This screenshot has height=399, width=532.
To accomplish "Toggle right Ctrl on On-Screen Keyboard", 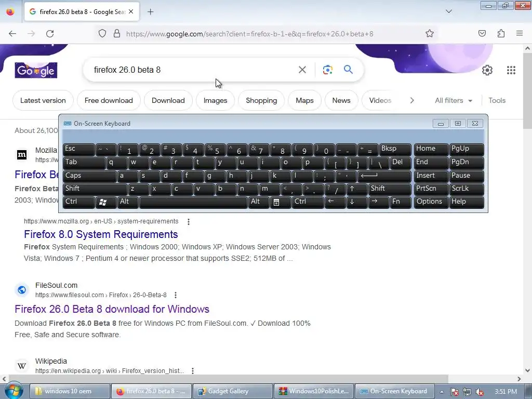I will point(308,202).
